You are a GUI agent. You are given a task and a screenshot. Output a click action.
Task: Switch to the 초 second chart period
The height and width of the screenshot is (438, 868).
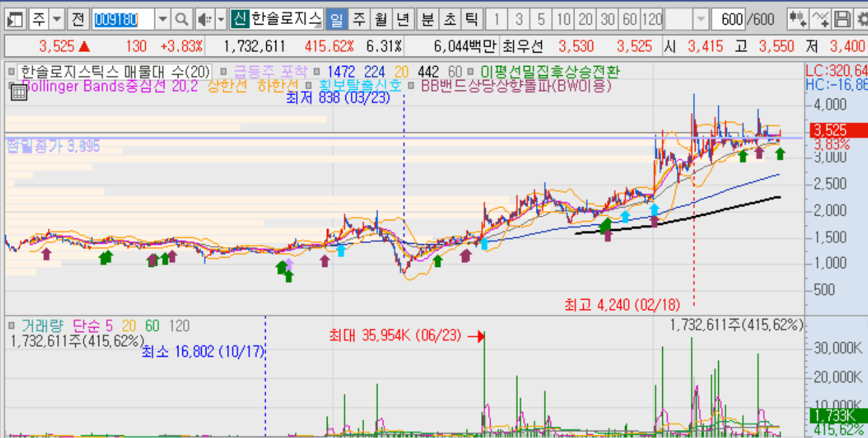[450, 20]
